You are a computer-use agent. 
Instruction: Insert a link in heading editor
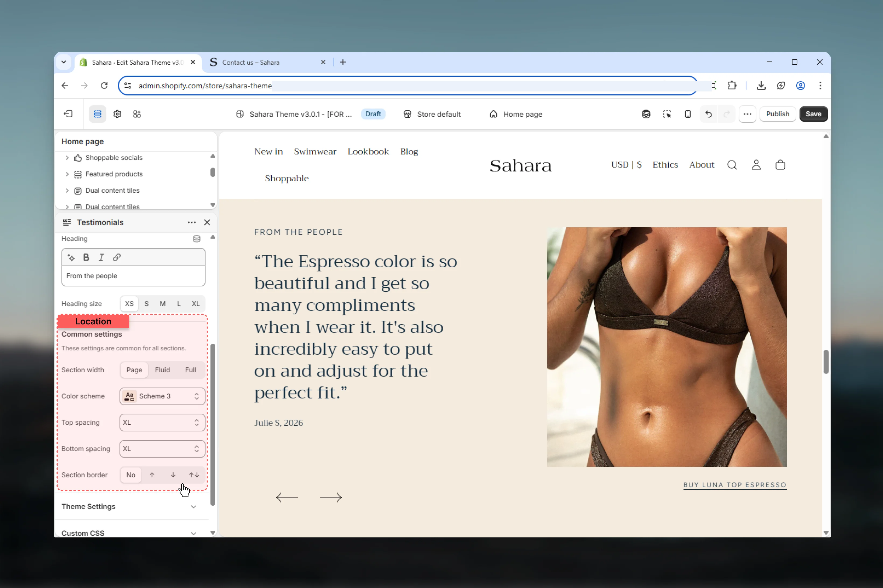(x=117, y=257)
